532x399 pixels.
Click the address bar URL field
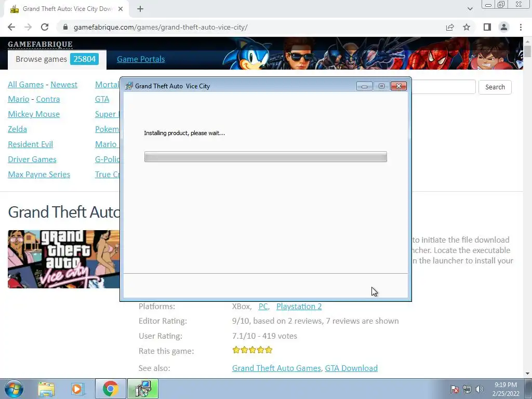251,27
